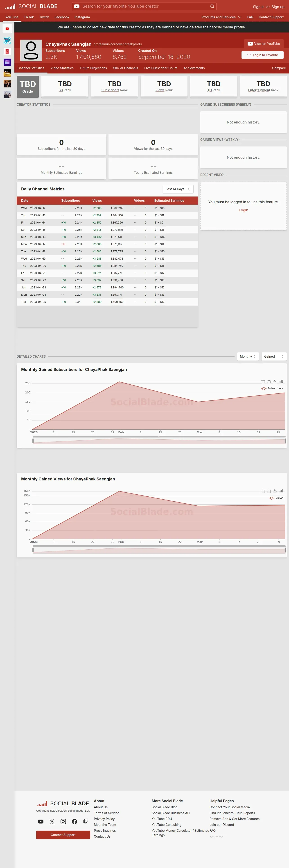289x868 pixels.
Task: Open the Privacy Policy footer link
Action: [x=104, y=819]
